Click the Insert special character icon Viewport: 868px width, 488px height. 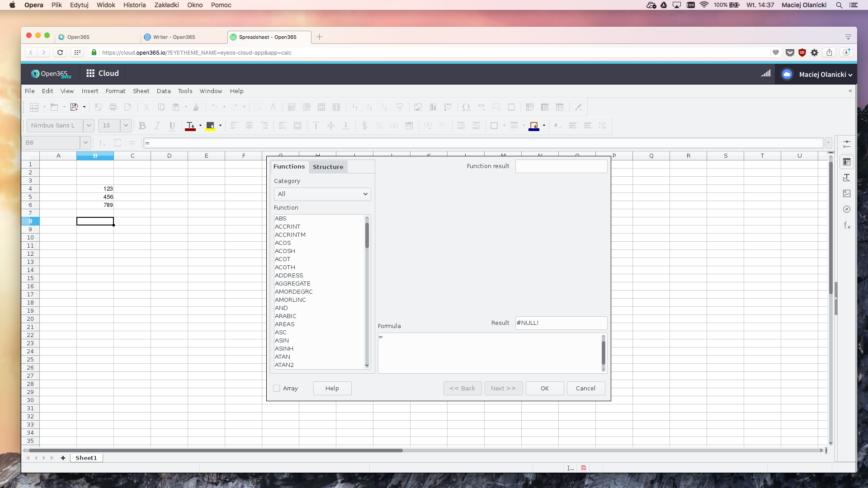466,108
